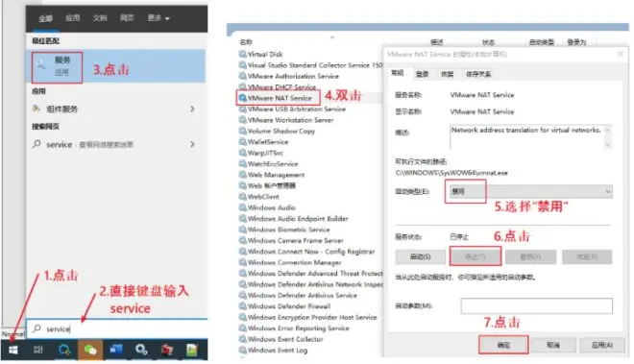
Task: Switch to the 全部 search filter tab
Action: pos(45,18)
